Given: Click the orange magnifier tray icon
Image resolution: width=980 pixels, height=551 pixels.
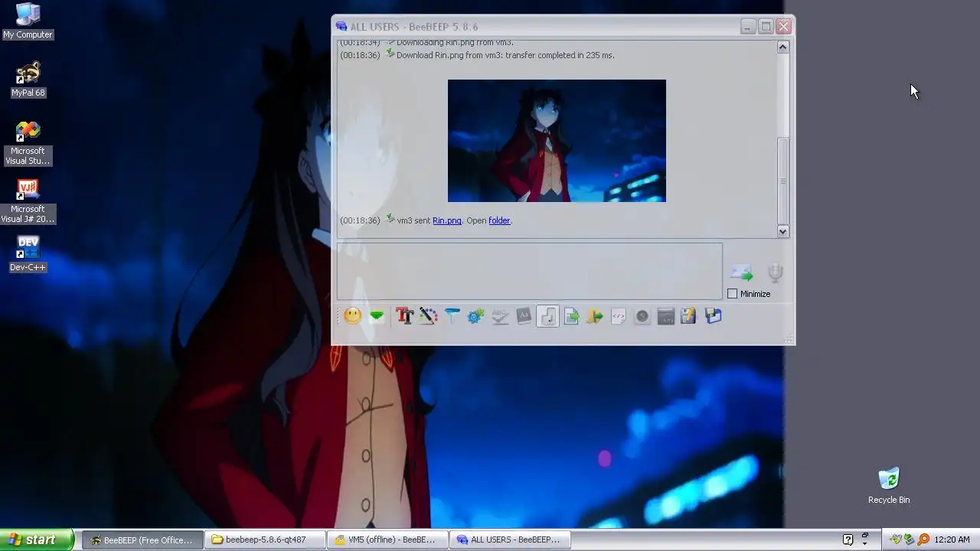Looking at the screenshot, I should click(x=923, y=540).
